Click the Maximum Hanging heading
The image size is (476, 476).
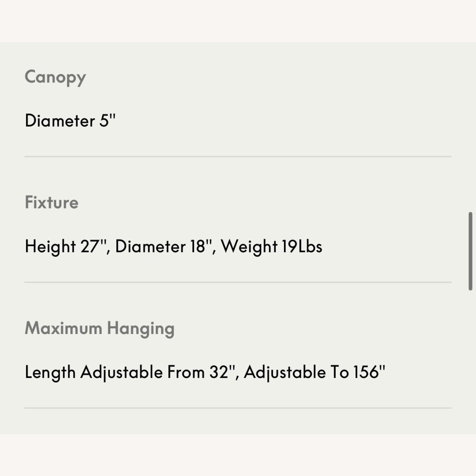pyautogui.click(x=100, y=328)
